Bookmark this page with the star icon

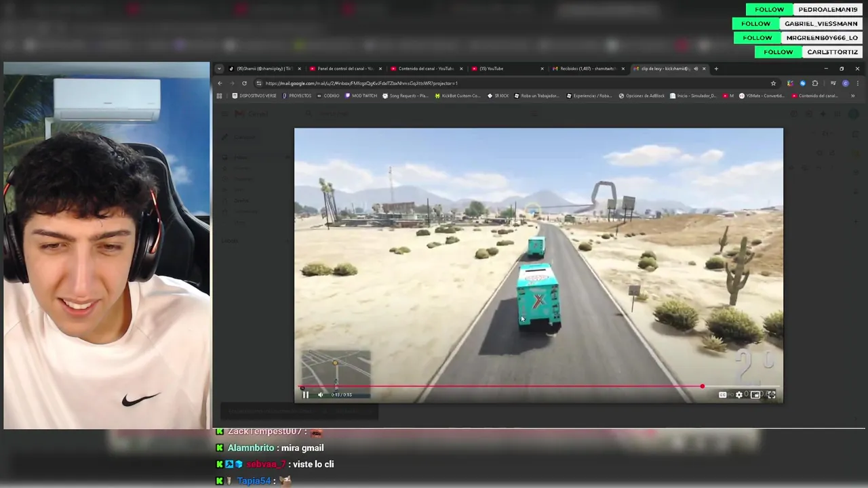(x=773, y=83)
